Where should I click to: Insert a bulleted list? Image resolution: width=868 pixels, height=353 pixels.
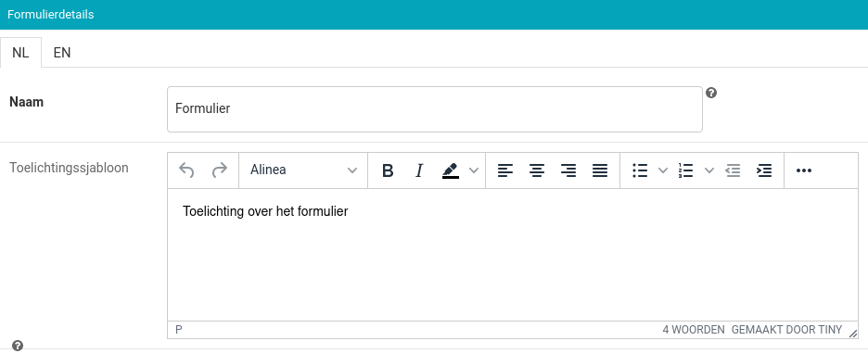641,170
